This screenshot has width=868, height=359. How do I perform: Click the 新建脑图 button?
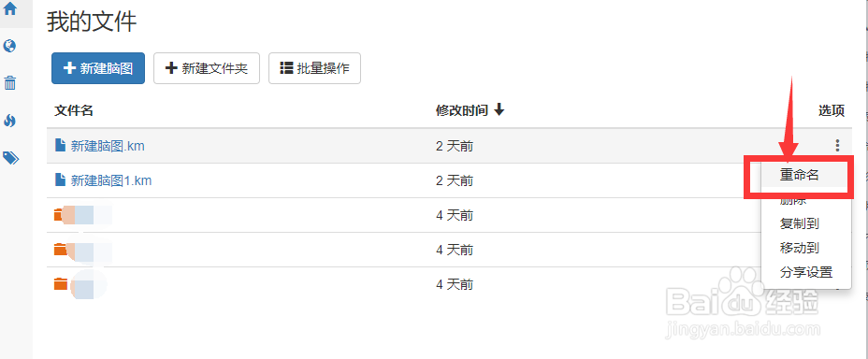pos(98,68)
